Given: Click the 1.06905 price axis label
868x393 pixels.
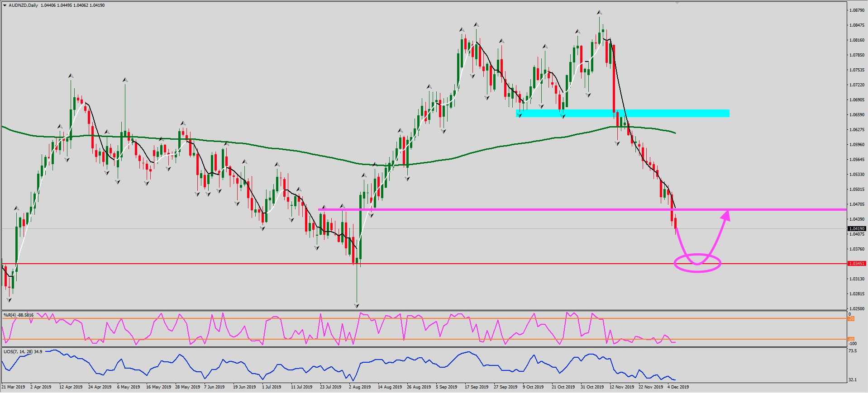Looking at the screenshot, I should [857, 99].
